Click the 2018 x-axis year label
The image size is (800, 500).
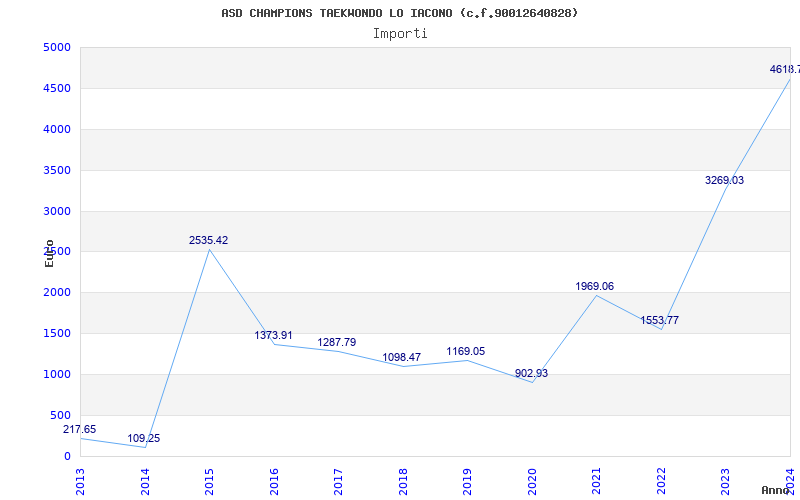coord(403,482)
